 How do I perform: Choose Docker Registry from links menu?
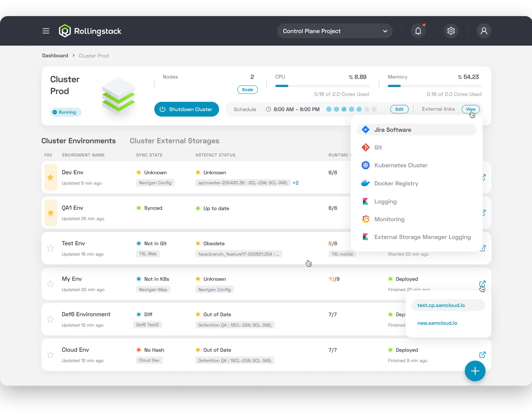[x=417, y=183]
